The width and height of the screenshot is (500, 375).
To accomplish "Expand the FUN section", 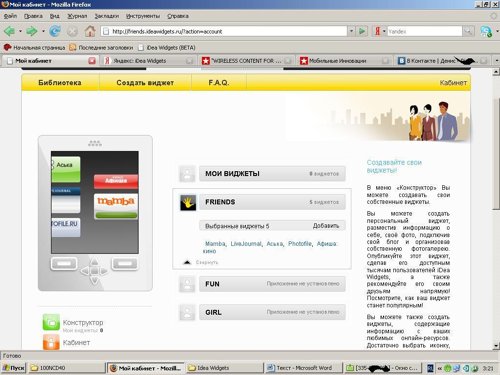I will coord(272,284).
